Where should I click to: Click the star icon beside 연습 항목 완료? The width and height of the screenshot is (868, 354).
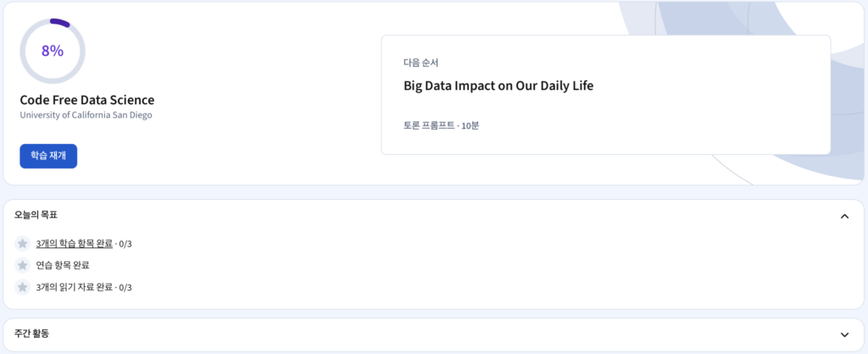(22, 266)
